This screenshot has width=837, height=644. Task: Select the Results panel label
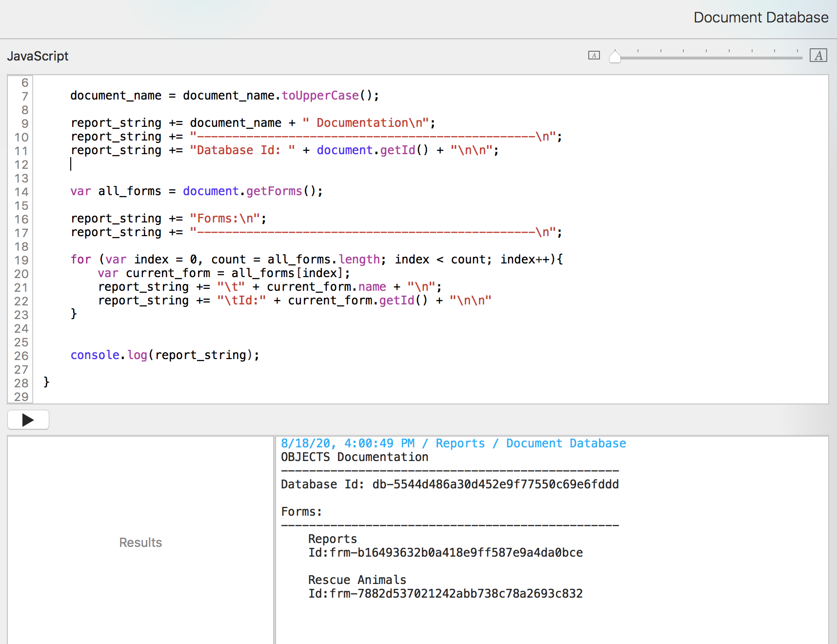coord(140,543)
